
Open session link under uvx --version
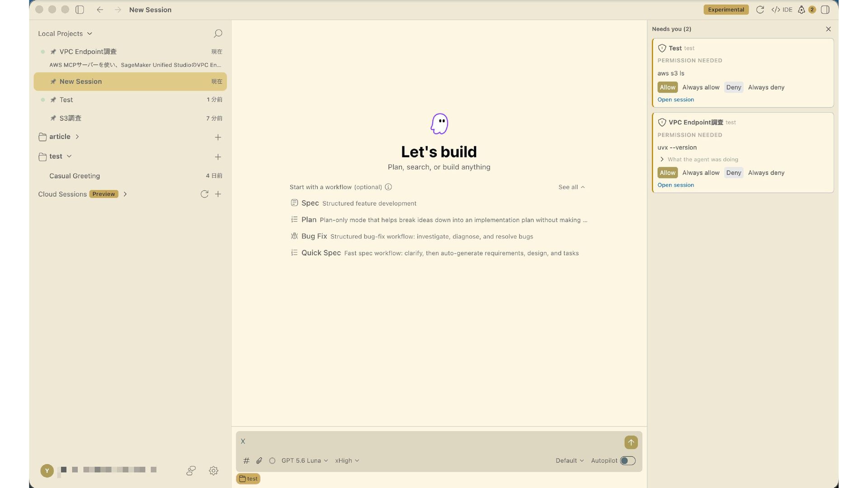click(675, 185)
